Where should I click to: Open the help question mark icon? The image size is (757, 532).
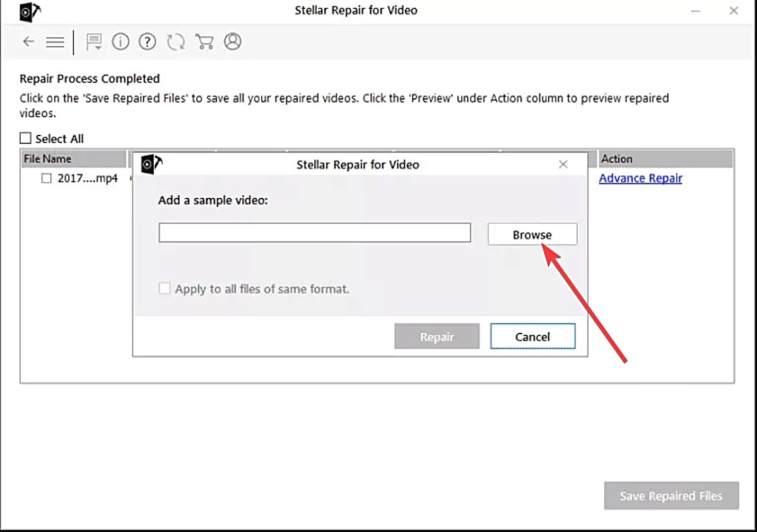[148, 42]
